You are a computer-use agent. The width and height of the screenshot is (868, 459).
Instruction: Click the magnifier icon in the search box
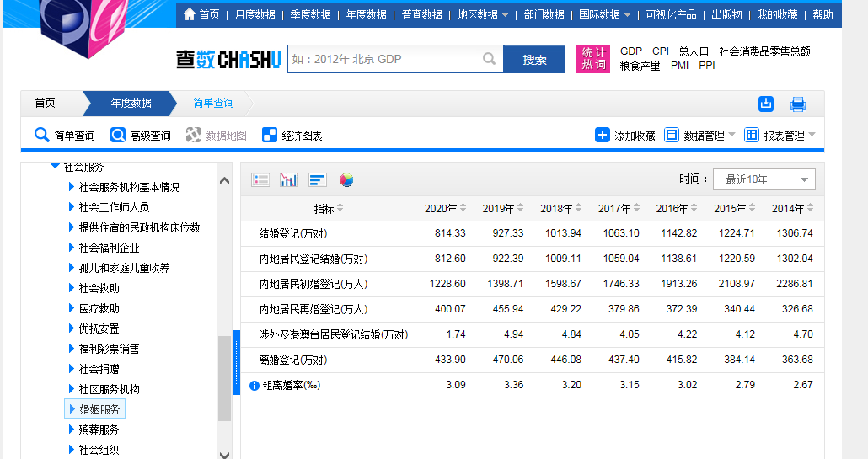tap(489, 59)
